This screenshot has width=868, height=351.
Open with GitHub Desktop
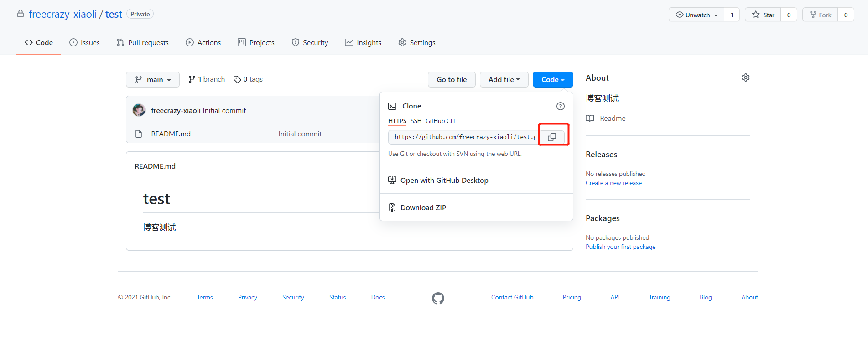tap(444, 181)
